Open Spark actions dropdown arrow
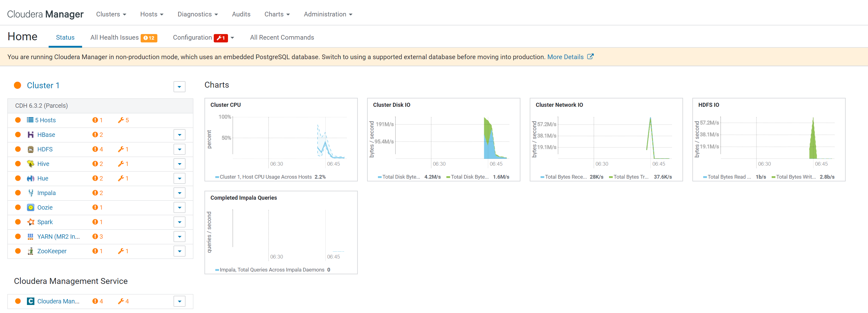 [180, 222]
